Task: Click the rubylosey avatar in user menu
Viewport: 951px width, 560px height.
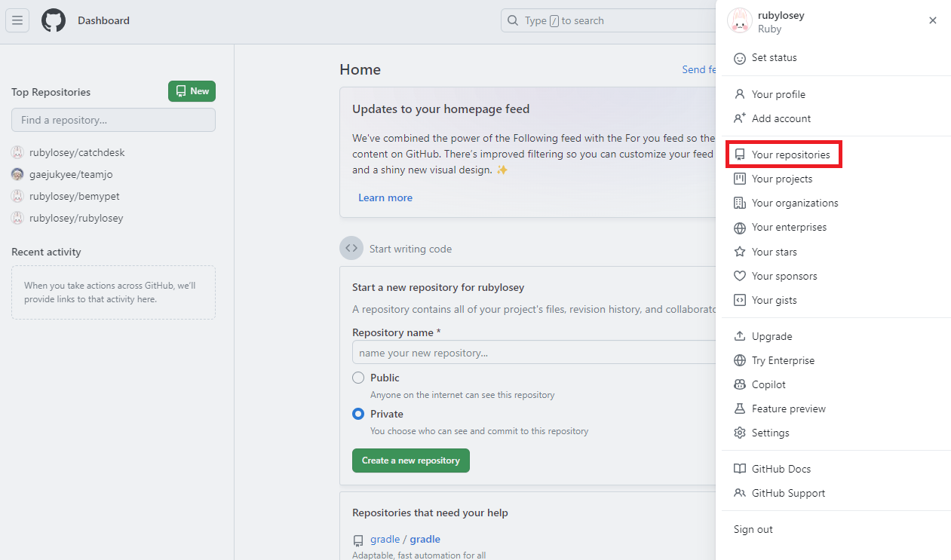Action: tap(740, 21)
